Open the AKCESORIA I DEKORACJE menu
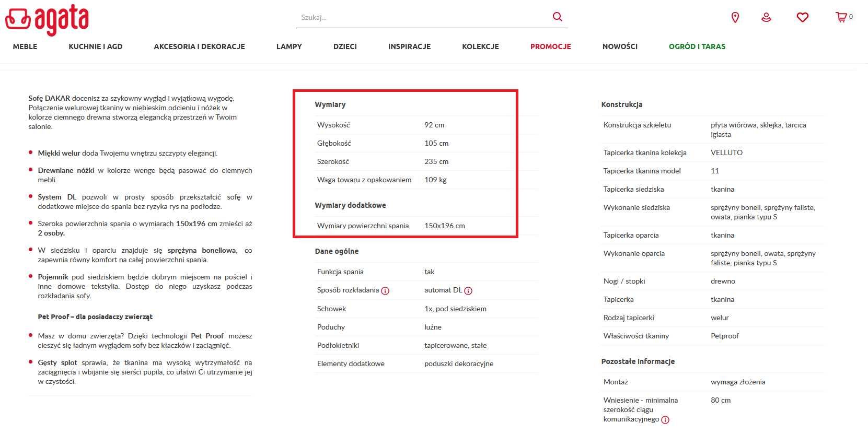The width and height of the screenshot is (868, 434). pos(199,46)
